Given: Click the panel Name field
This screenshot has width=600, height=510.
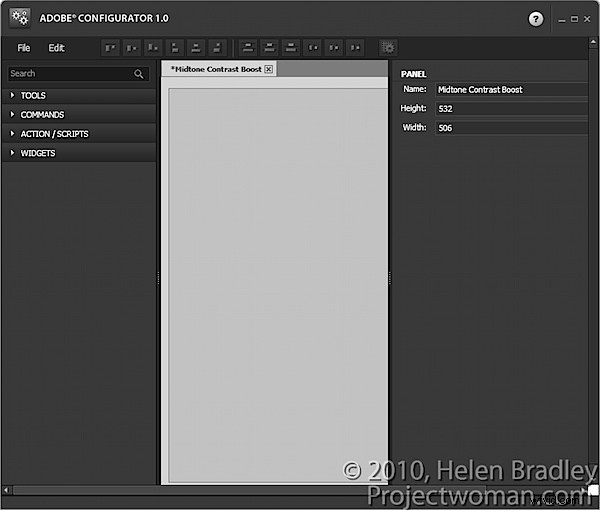Looking at the screenshot, I should click(x=512, y=90).
